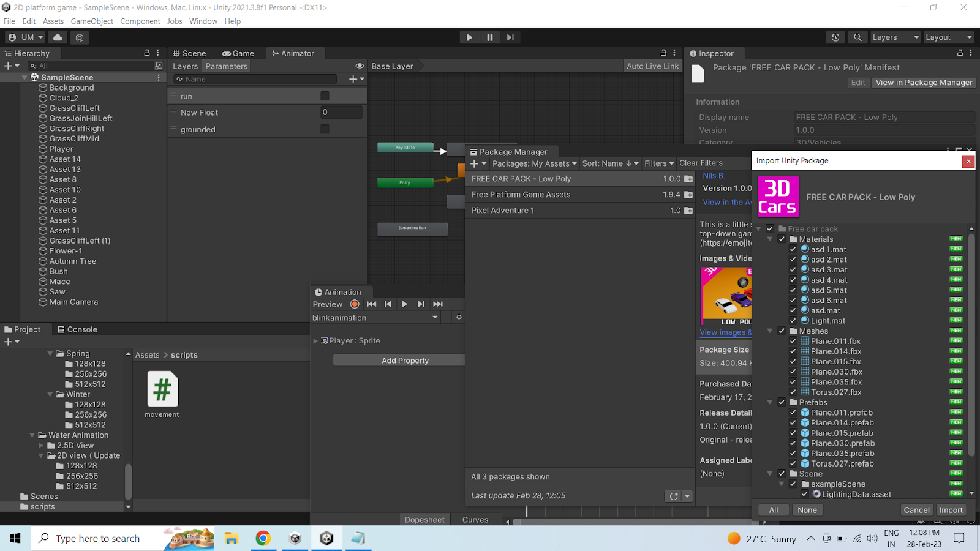Toggle the grounded parameter checkbox
980x551 pixels.
tap(325, 129)
